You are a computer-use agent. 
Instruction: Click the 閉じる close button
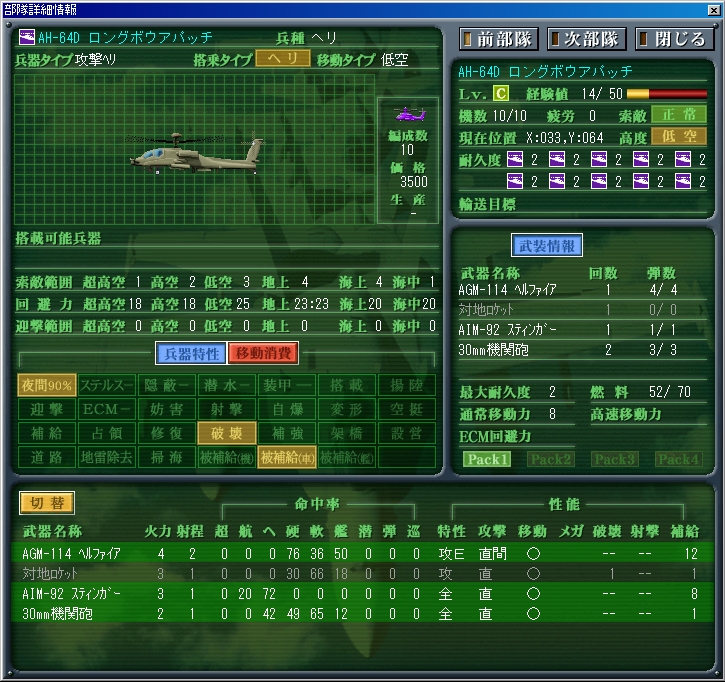click(675, 39)
